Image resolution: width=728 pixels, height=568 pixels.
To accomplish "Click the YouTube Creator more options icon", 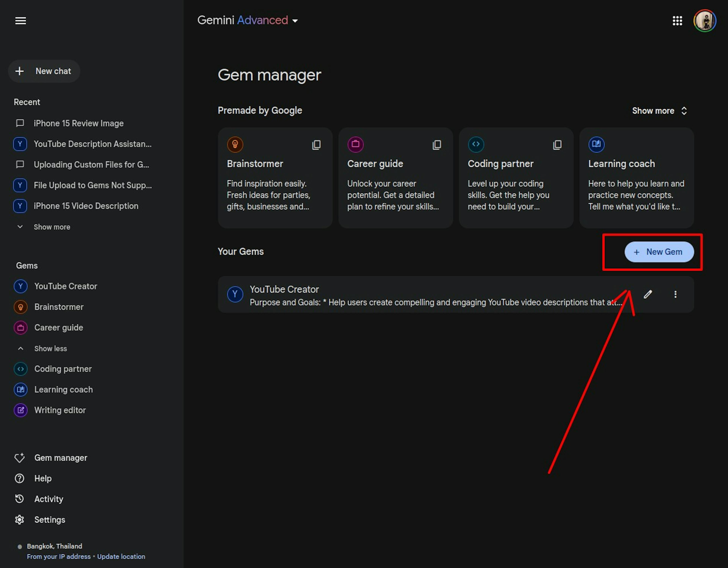I will click(x=675, y=294).
